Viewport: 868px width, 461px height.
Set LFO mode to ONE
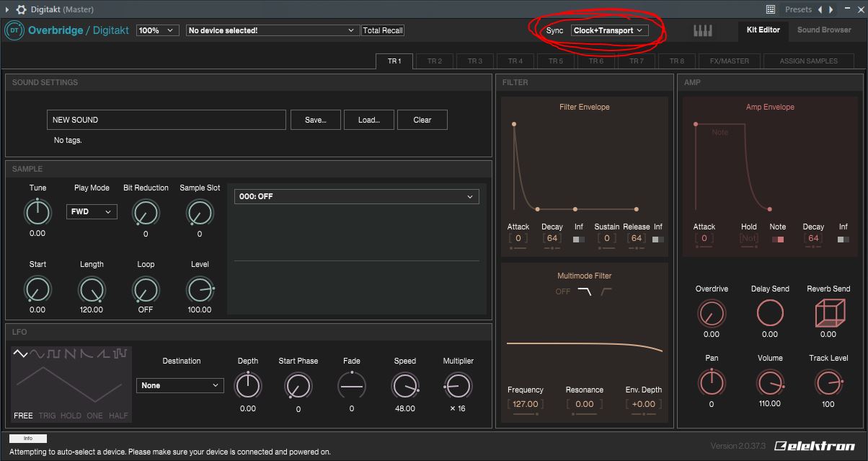click(94, 416)
